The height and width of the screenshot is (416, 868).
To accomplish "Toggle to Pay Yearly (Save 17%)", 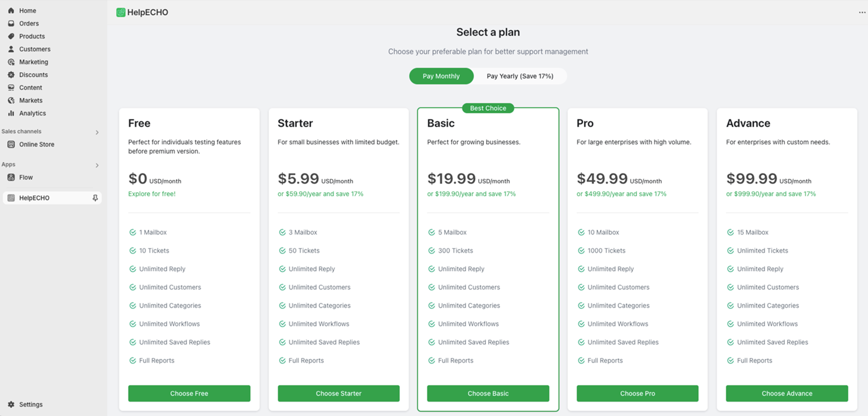I will click(520, 76).
